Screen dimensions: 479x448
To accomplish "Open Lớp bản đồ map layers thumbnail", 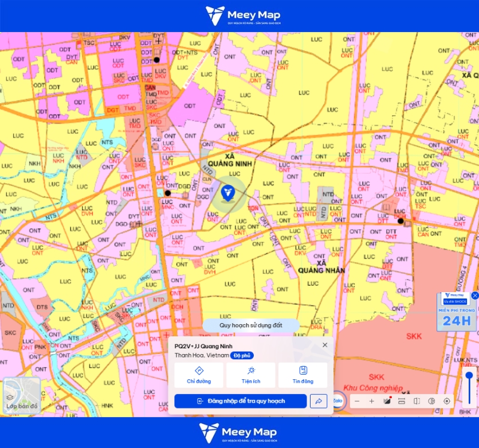I will [22, 396].
